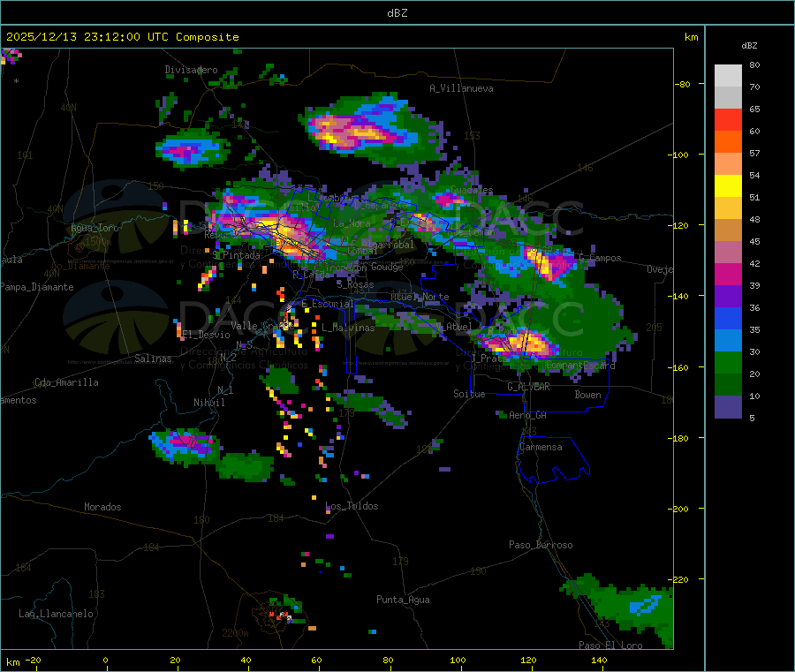Click the magenta 39–42 dBZ legend swatch
The image size is (795, 672).
click(x=728, y=274)
